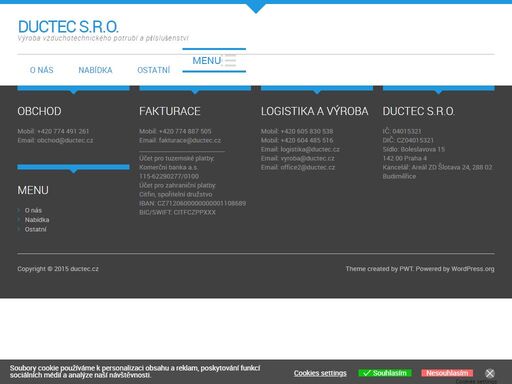The width and height of the screenshot is (512, 384).
Task: Open the Nabídka footer menu link
Action: pos(37,220)
